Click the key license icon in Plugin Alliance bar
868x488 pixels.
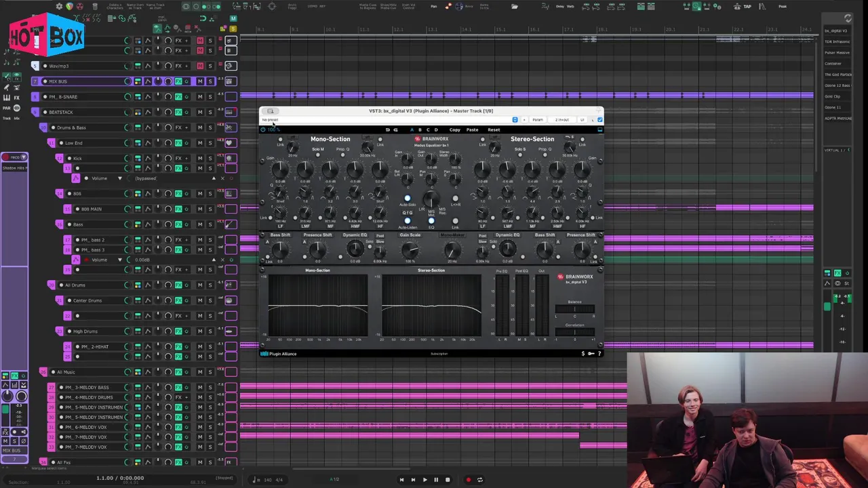(x=591, y=354)
